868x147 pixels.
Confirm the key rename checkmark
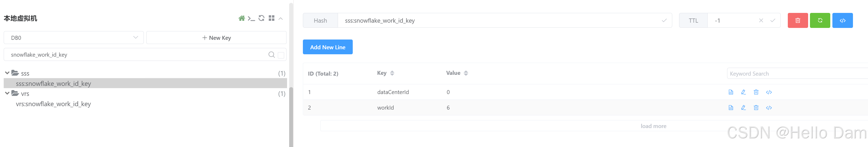[x=664, y=21]
